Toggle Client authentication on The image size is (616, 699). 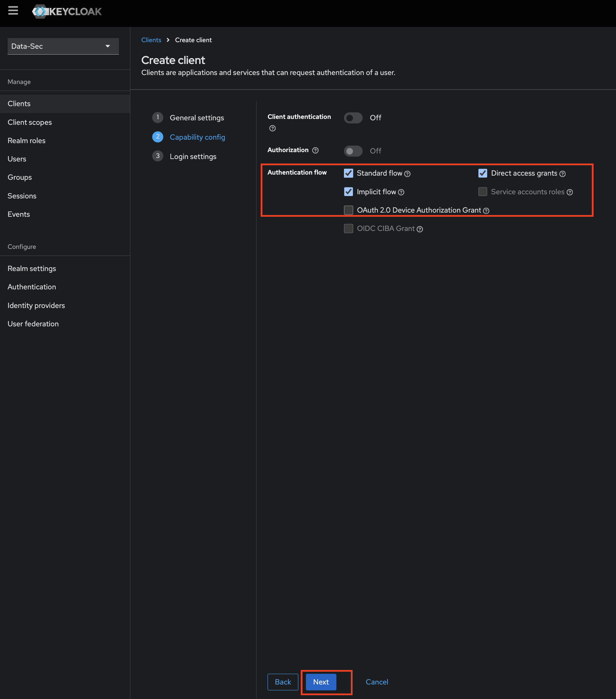353,118
